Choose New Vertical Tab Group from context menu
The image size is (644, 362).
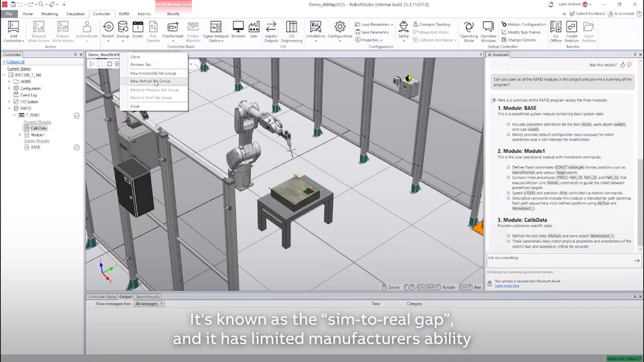[x=150, y=81]
